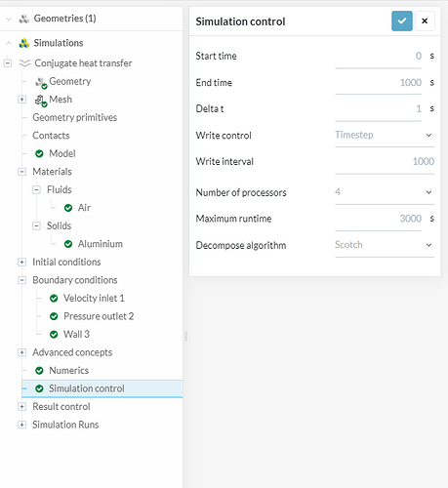Image resolution: width=448 pixels, height=488 pixels.
Task: Expand the Initial conditions node
Action: [21, 262]
